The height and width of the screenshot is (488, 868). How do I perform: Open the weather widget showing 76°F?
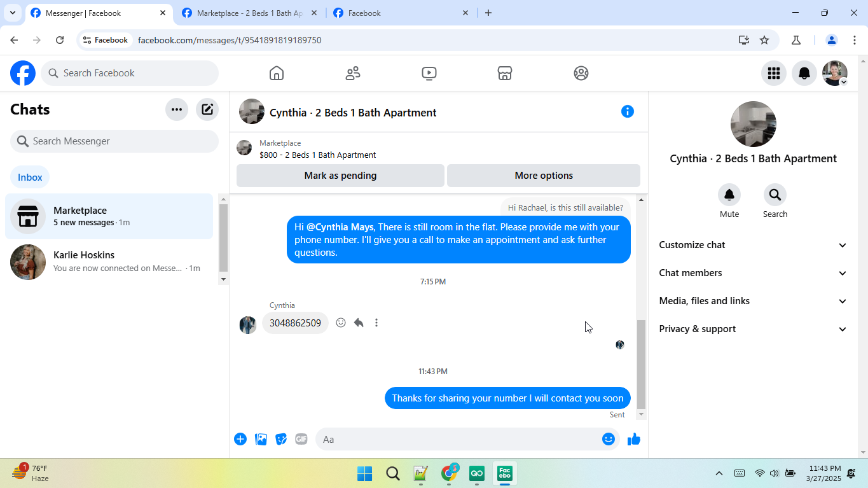31,473
